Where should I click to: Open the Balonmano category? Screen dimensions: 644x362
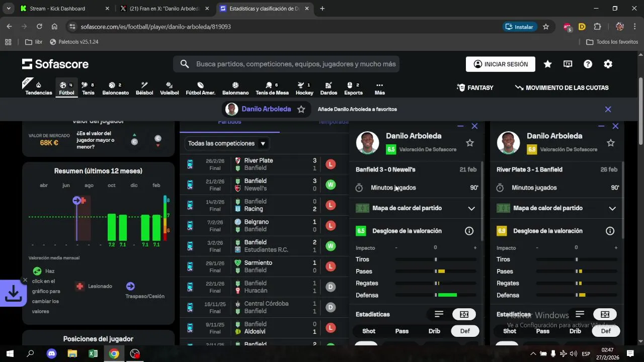pos(235,88)
